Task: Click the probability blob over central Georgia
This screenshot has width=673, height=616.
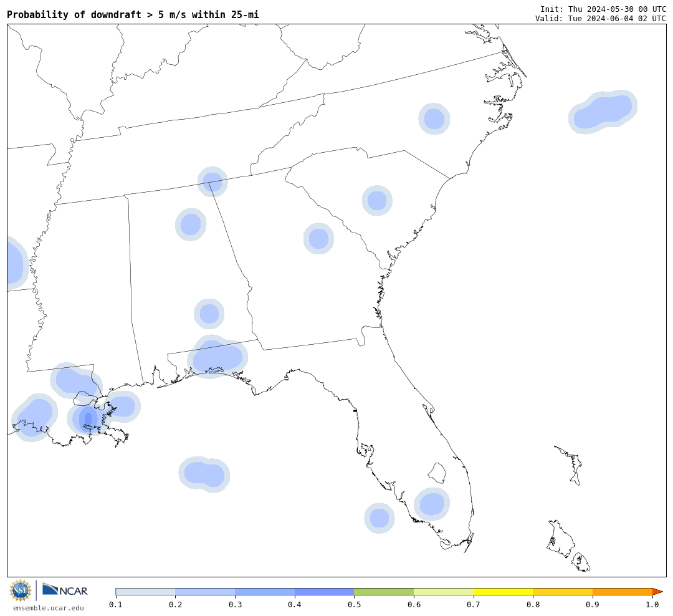Action: point(318,239)
